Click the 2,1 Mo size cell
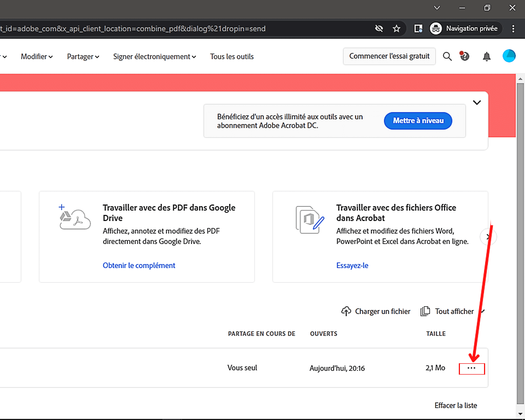Viewport: 525px width, 420px height. (x=435, y=368)
